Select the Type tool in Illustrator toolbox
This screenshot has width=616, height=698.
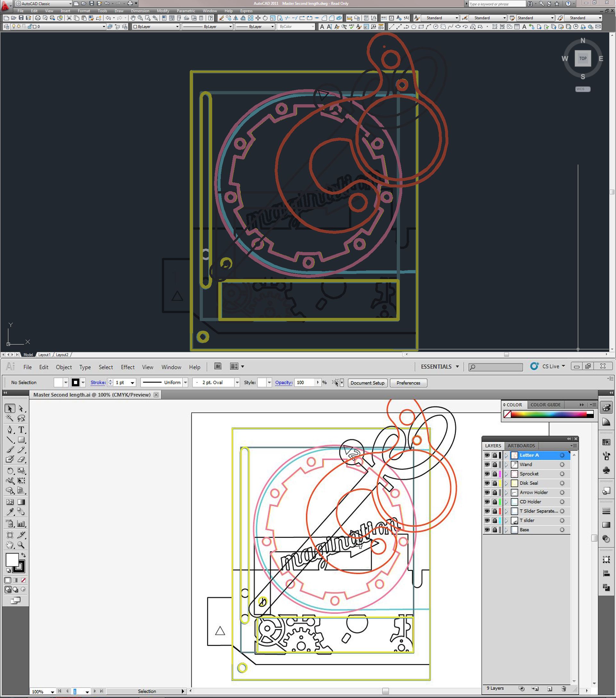21,430
